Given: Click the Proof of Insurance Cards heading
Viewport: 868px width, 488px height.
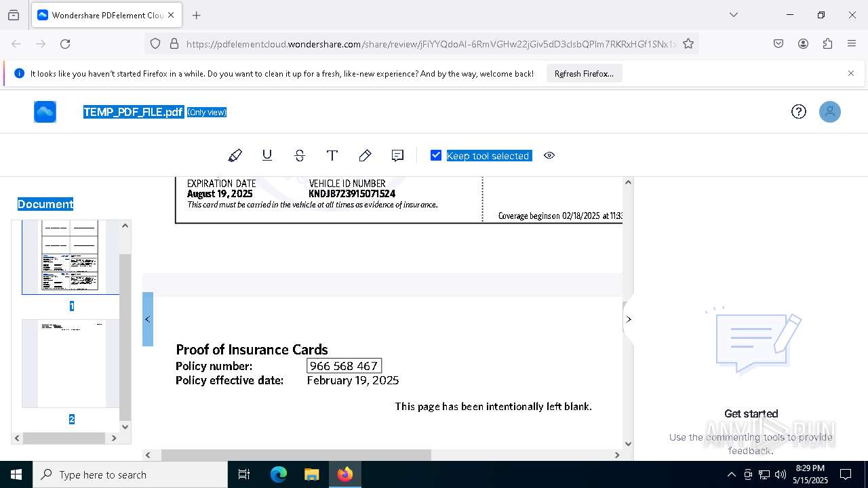Looking at the screenshot, I should click(252, 350).
